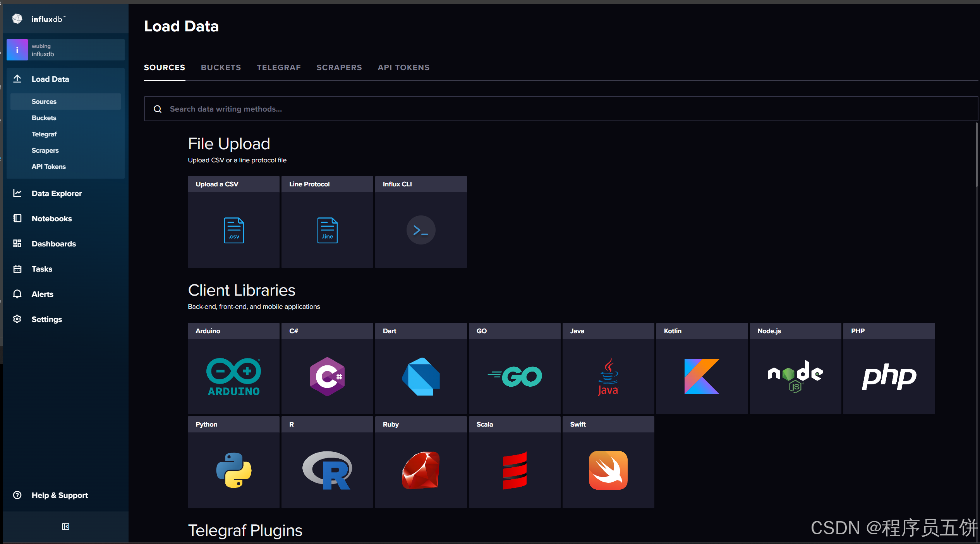Open the Data Explorer panel
This screenshot has height=544, width=980.
57,193
